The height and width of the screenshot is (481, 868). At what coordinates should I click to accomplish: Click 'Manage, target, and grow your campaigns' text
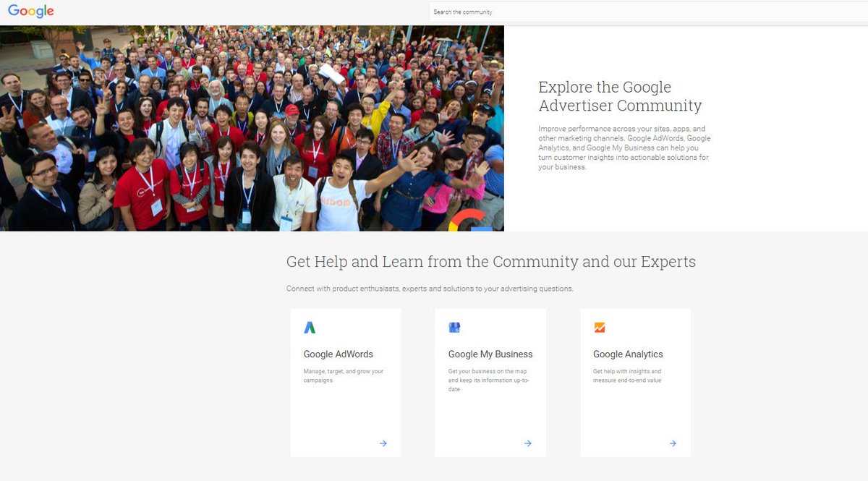[x=344, y=375]
